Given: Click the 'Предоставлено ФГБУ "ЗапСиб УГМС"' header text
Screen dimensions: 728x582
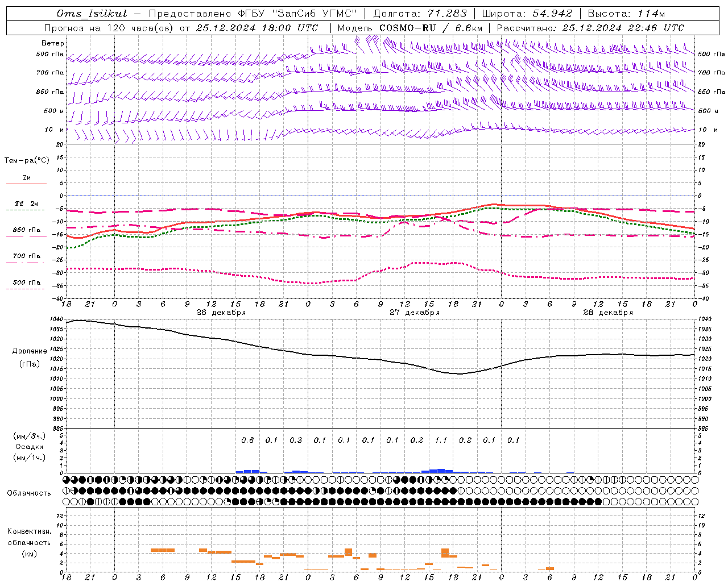Looking at the screenshot, I should pyautogui.click(x=253, y=14).
